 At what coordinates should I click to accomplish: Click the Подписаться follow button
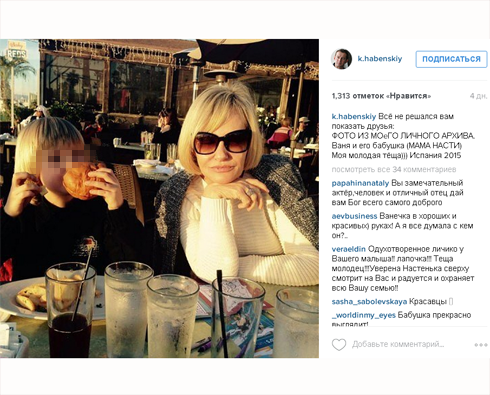pyautogui.click(x=451, y=59)
